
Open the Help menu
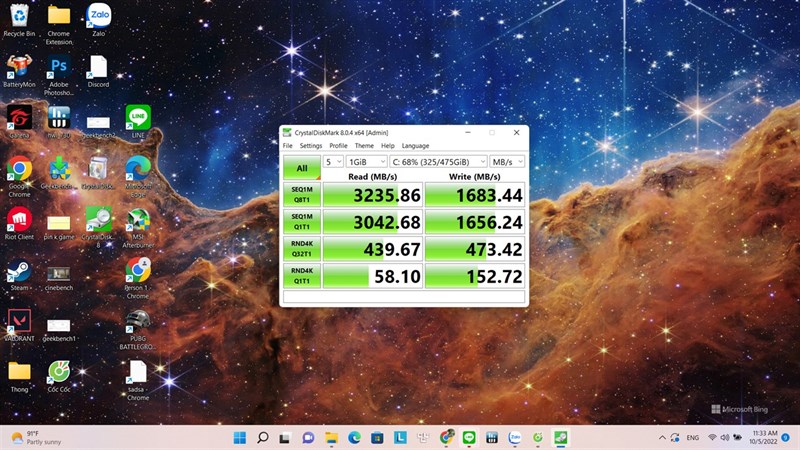388,145
